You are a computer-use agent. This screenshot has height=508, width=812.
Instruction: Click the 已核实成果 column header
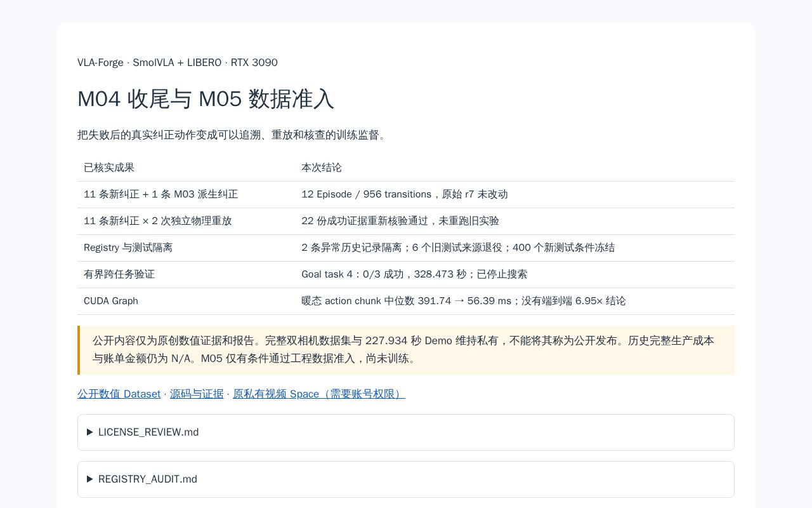[x=186, y=168]
